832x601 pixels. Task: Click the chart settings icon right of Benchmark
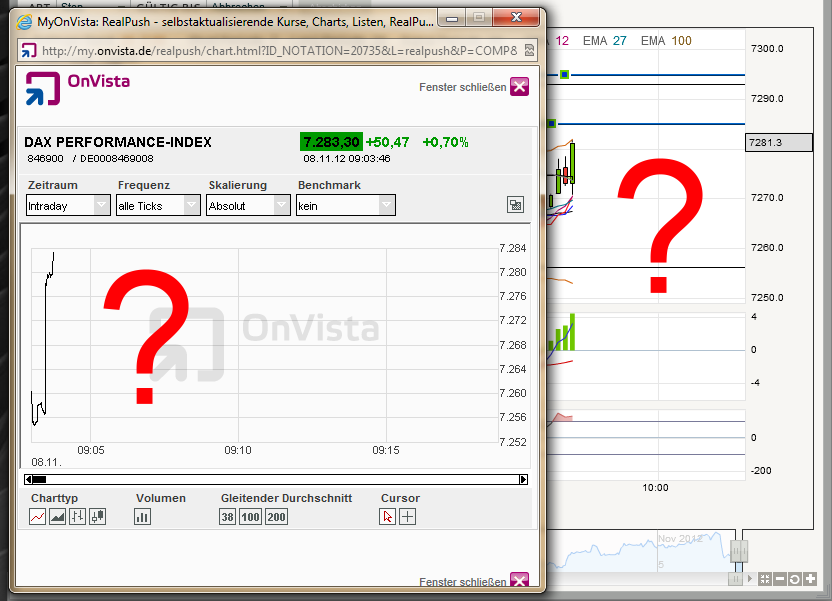(x=515, y=205)
